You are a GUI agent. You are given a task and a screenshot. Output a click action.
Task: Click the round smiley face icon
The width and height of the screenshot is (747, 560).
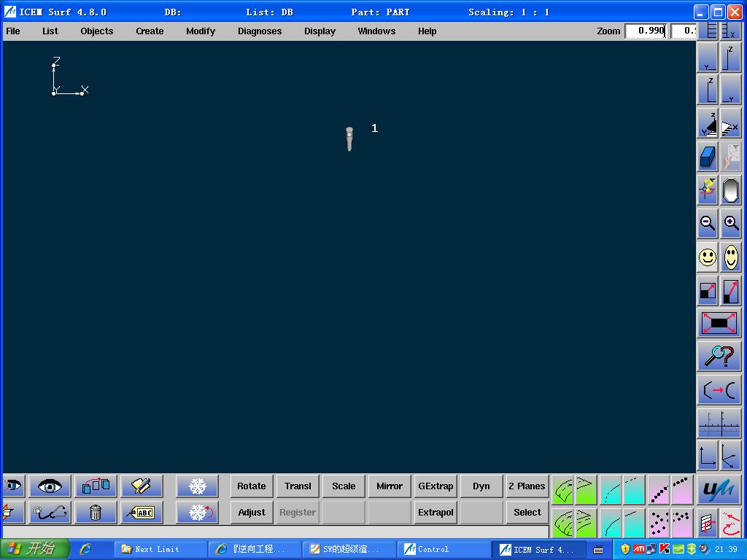(708, 257)
